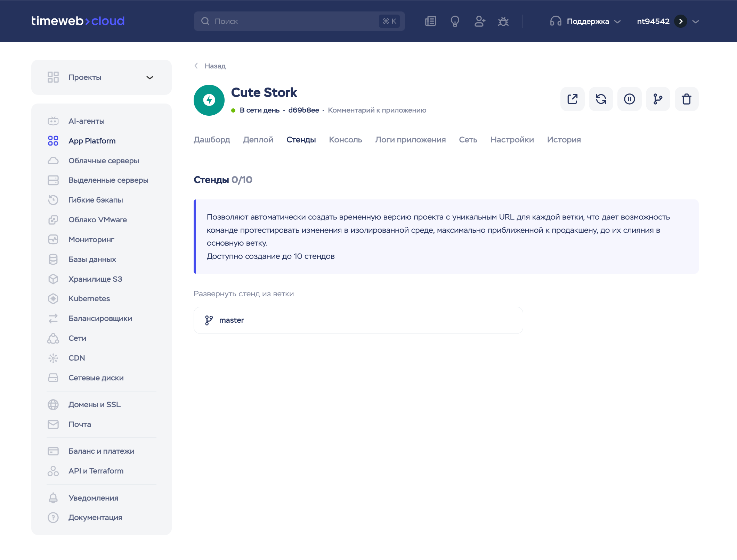Click Комментарий к приложению link

[377, 110]
